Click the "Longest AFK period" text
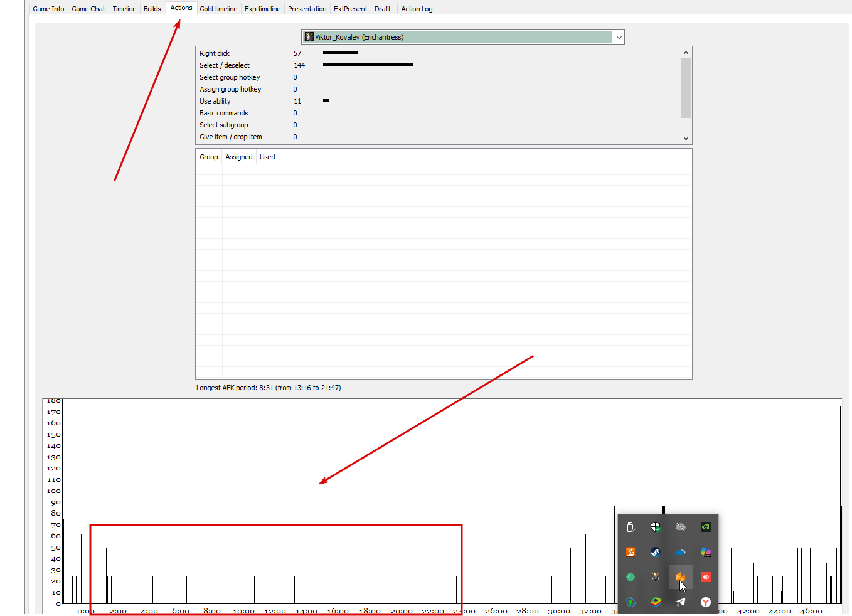Viewport: 852px width, 616px height. point(269,388)
